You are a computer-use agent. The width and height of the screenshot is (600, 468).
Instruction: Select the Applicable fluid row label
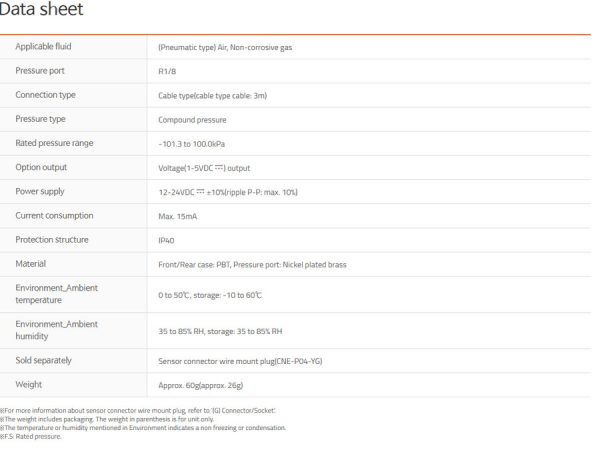pos(43,46)
